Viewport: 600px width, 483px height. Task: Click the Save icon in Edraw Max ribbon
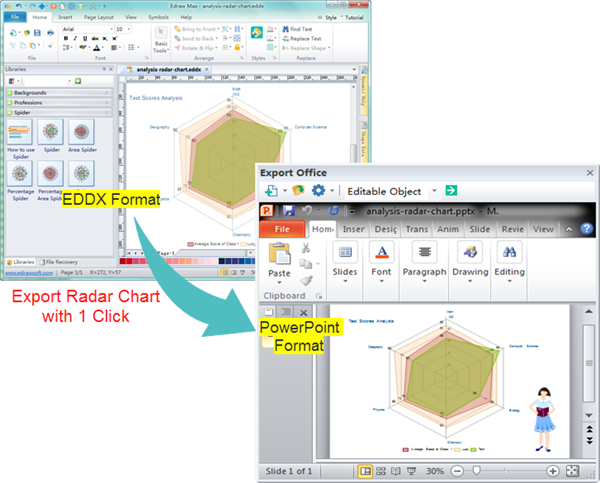(37, 33)
